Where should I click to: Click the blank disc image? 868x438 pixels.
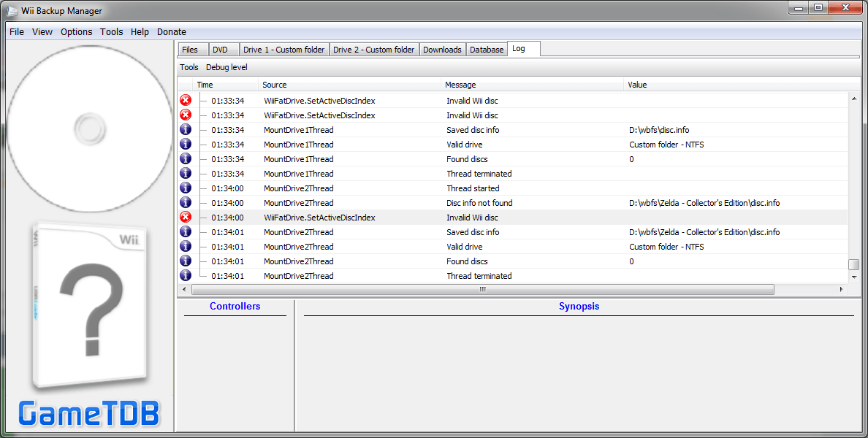click(x=90, y=129)
